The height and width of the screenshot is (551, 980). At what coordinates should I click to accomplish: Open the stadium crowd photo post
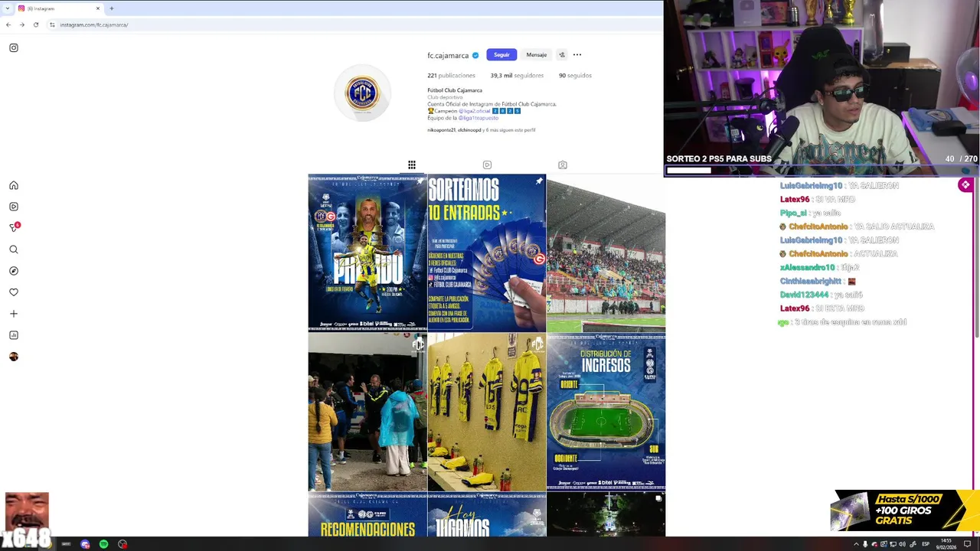click(x=606, y=253)
